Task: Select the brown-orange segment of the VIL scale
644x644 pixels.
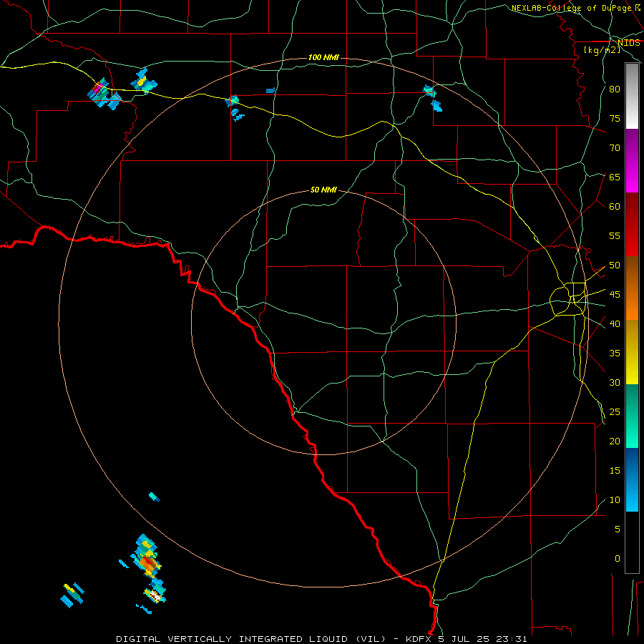Action: click(632, 288)
